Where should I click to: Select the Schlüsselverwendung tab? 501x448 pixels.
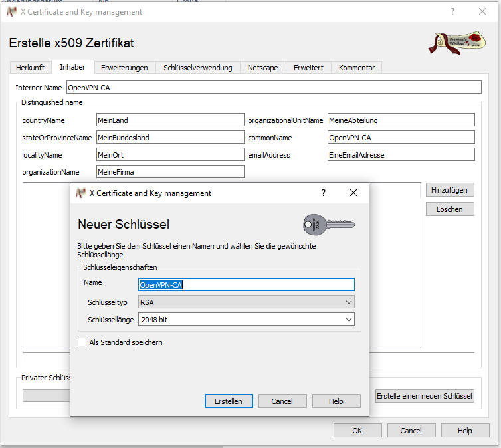pos(197,68)
